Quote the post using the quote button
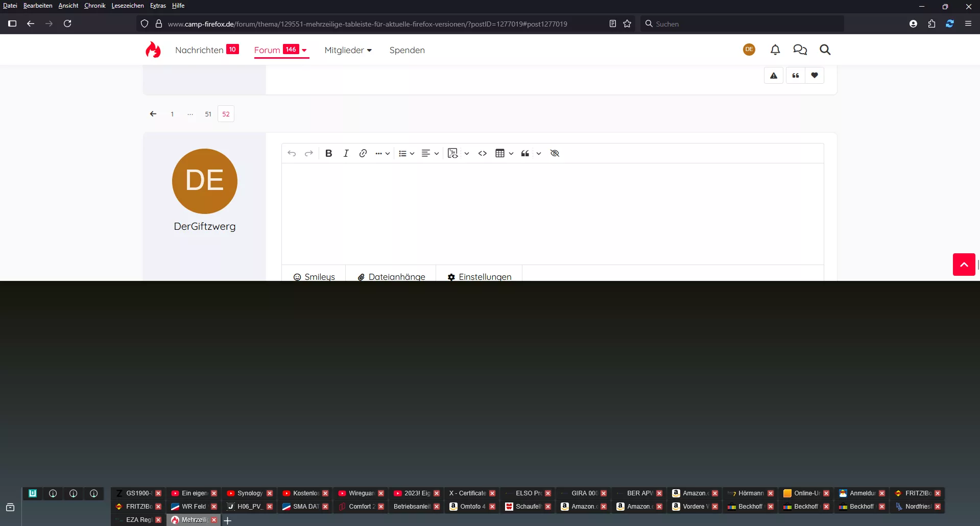The height and width of the screenshot is (526, 980). pyautogui.click(x=796, y=76)
